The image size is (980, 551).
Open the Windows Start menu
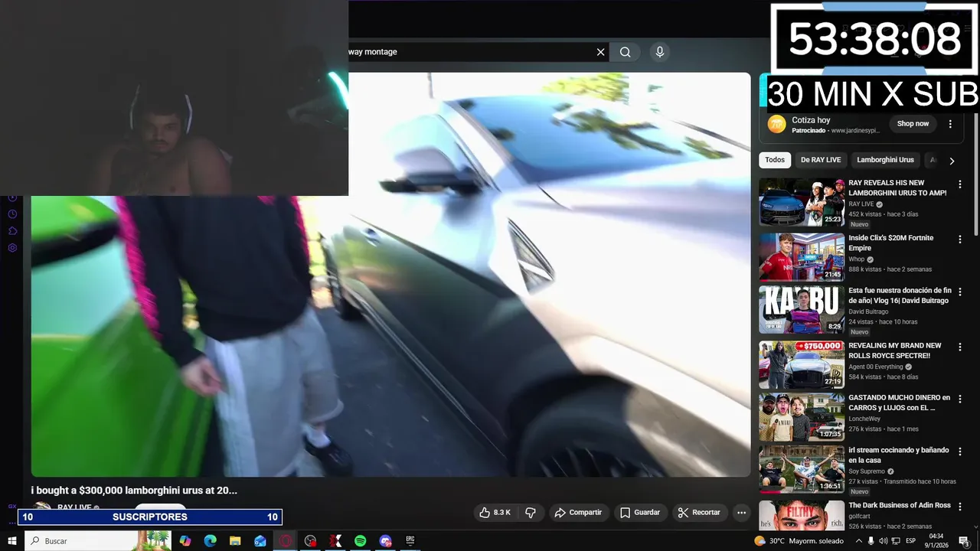tap(12, 541)
